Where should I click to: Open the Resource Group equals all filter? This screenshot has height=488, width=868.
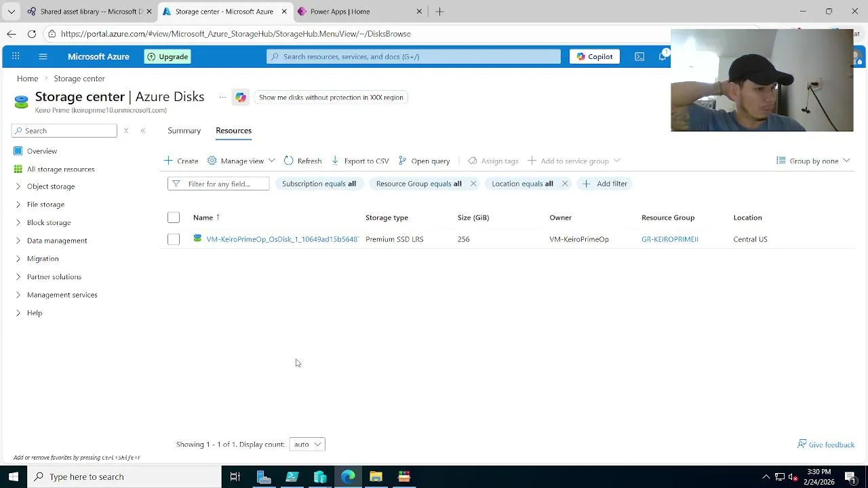coord(418,184)
